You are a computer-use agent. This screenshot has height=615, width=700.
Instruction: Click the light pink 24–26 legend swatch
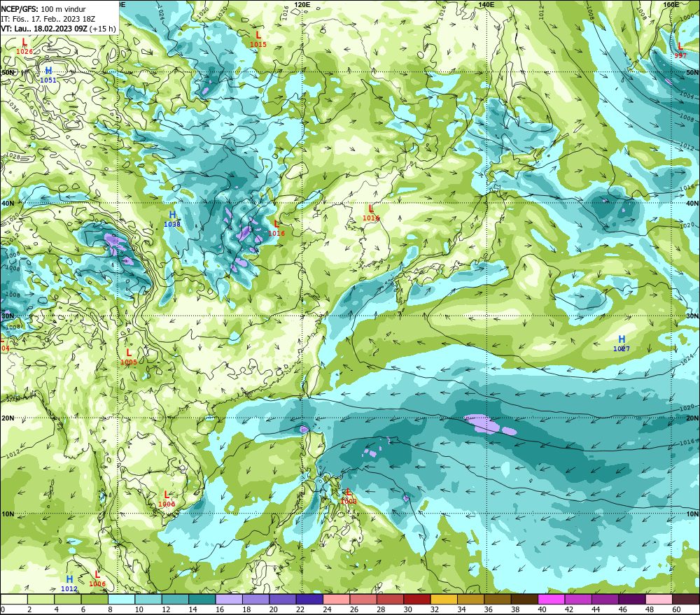click(x=336, y=599)
